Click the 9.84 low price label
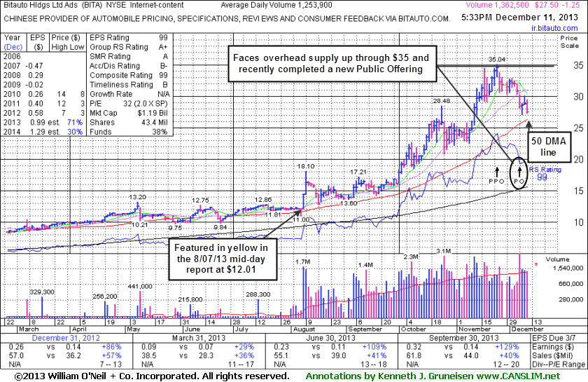This screenshot has height=382, width=588. [x=220, y=227]
